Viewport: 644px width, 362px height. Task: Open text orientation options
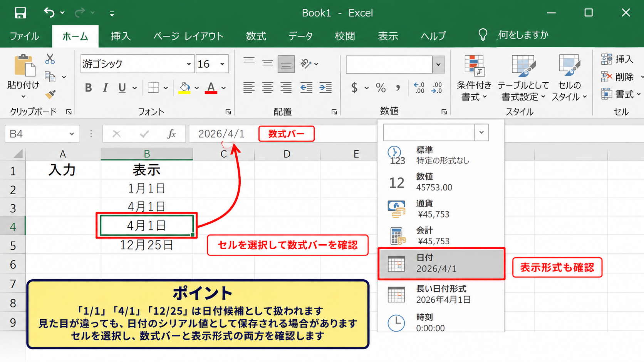coord(309,63)
